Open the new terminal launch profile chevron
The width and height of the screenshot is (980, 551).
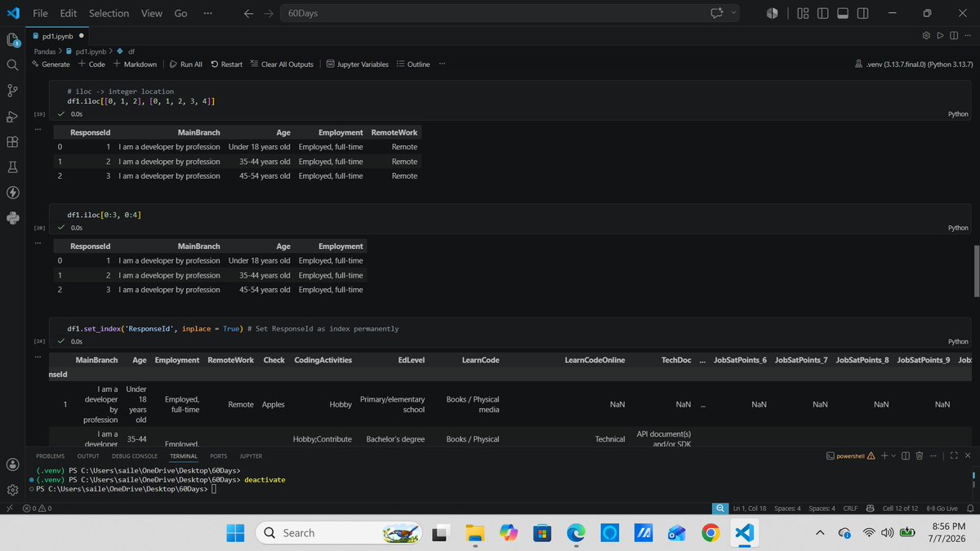(893, 455)
